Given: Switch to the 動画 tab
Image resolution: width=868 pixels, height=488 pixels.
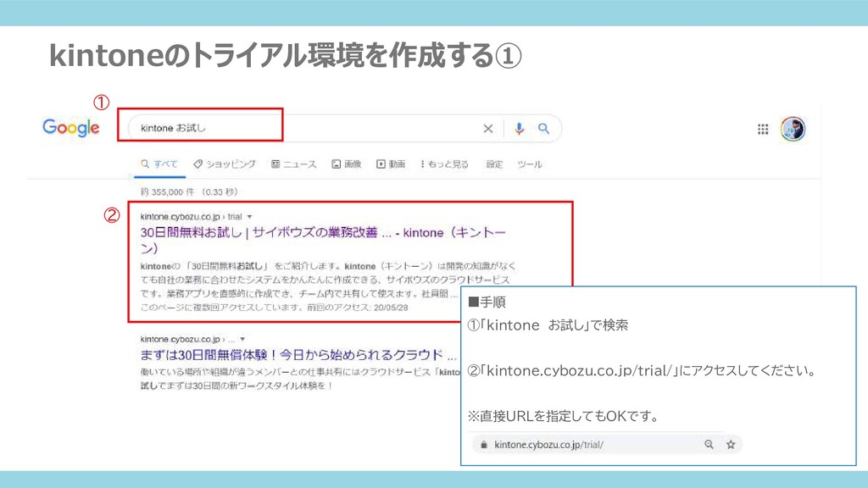Looking at the screenshot, I should click(x=391, y=164).
